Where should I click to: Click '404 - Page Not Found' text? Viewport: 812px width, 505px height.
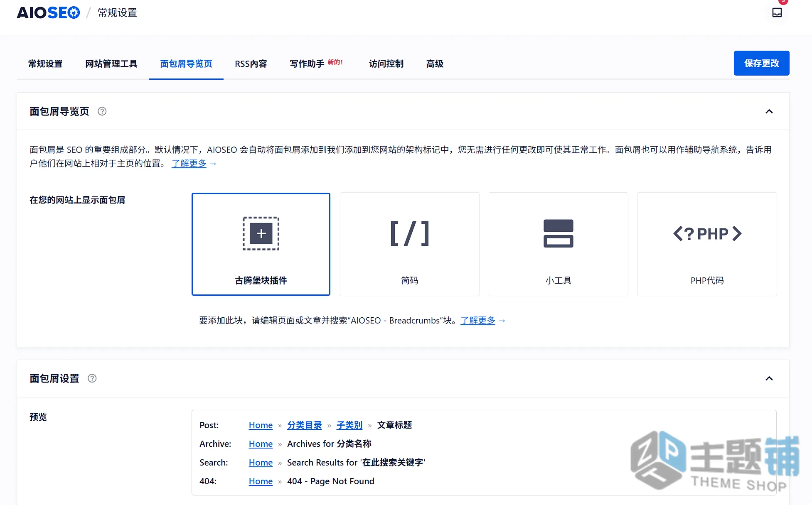point(331,481)
